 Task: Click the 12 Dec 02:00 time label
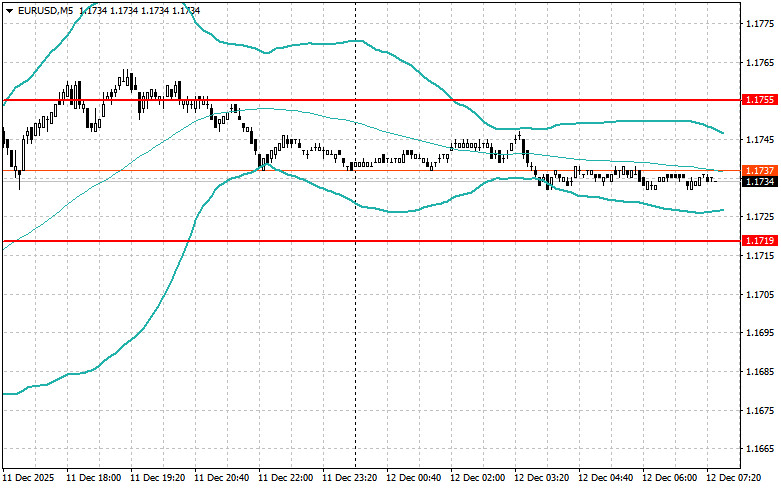point(478,478)
